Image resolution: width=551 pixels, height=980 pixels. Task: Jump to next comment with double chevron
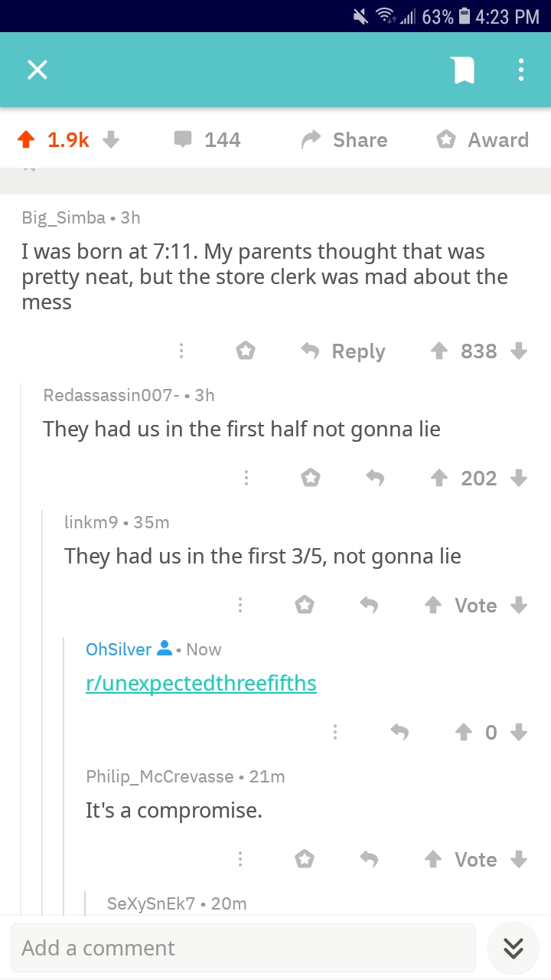coord(513,949)
